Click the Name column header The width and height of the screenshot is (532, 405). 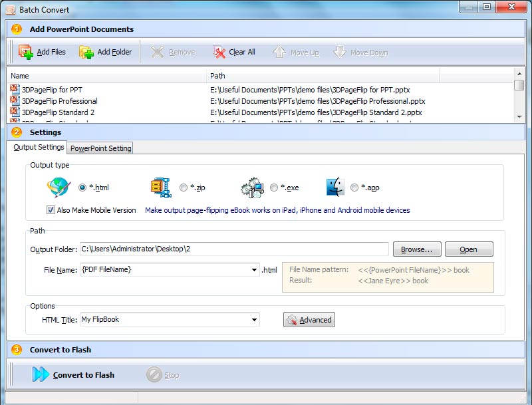[x=107, y=76]
